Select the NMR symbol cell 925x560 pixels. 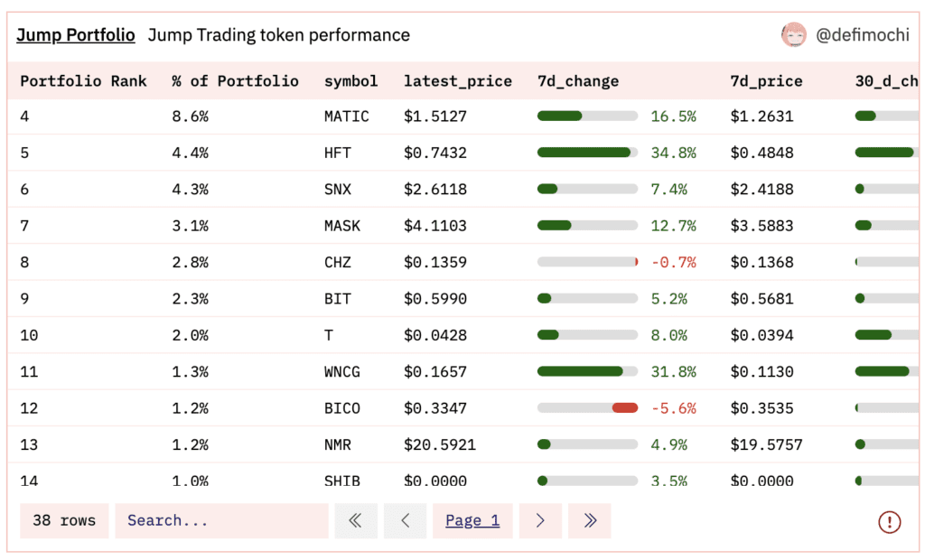coord(338,444)
